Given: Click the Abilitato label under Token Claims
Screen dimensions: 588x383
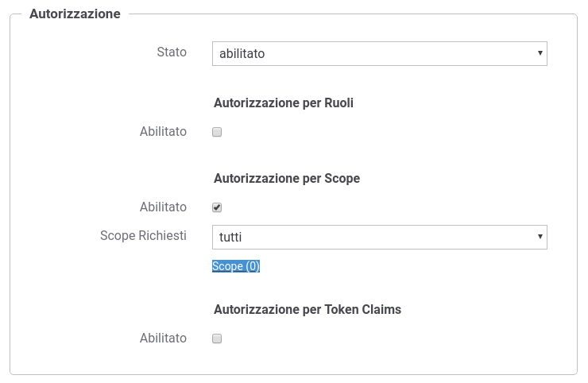Looking at the screenshot, I should 163,339.
